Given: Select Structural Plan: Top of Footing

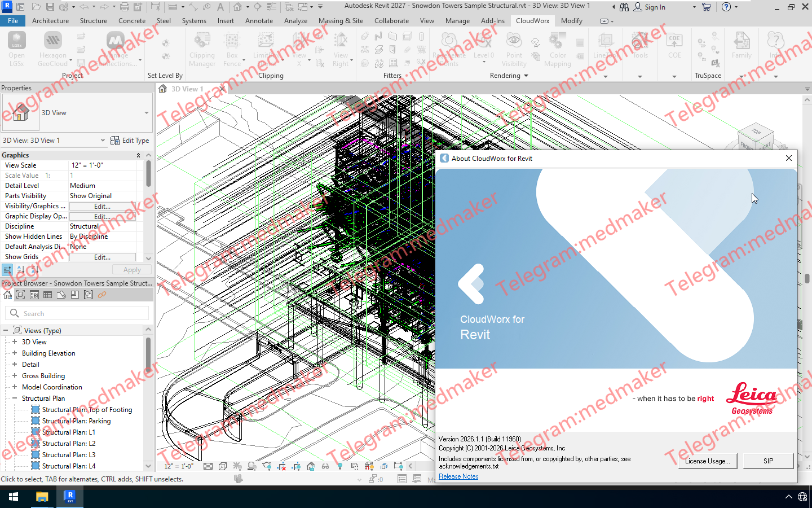Looking at the screenshot, I should (x=87, y=410).
